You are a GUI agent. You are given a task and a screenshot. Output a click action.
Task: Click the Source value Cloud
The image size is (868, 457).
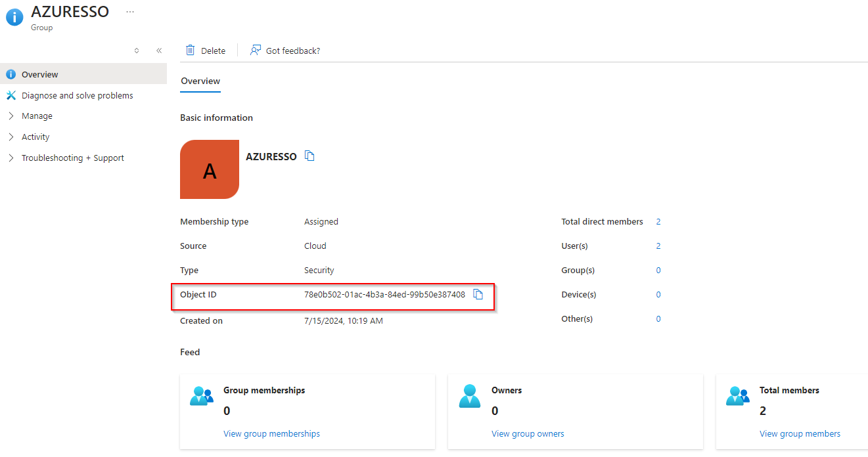(315, 246)
